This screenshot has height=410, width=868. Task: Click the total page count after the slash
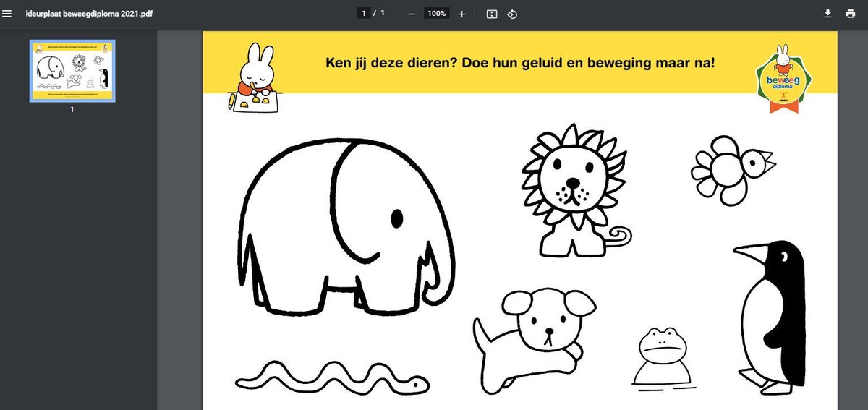pyautogui.click(x=381, y=13)
